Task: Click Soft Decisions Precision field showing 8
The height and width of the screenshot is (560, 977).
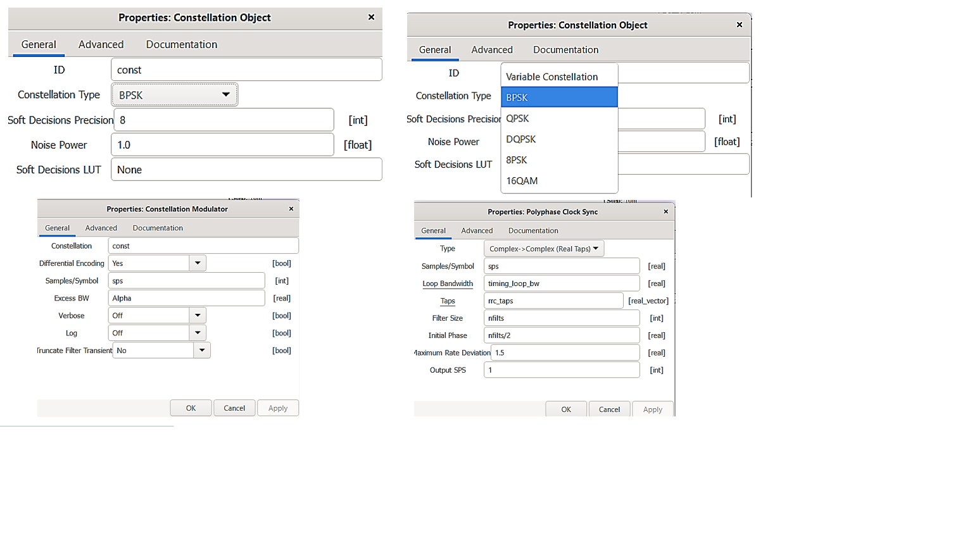Action: pyautogui.click(x=224, y=120)
